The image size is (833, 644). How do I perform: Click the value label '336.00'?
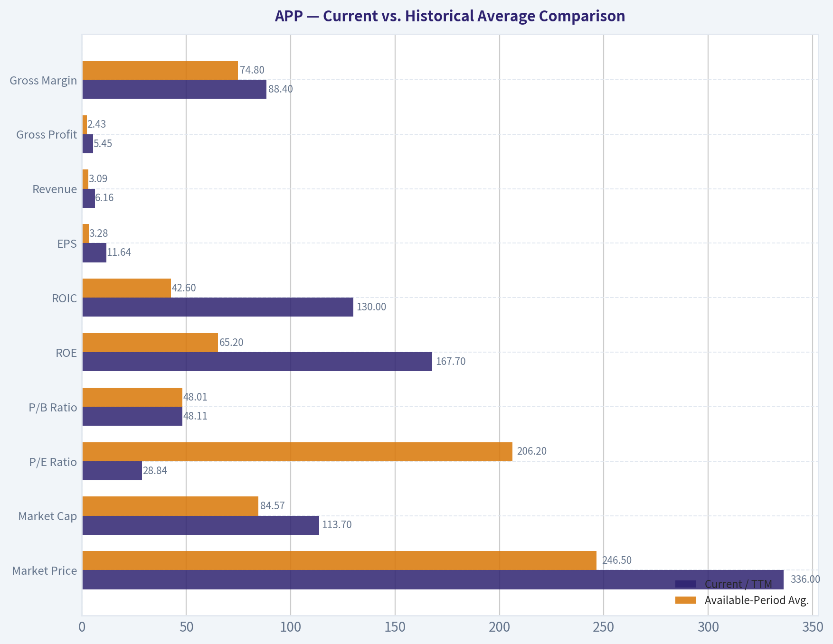[805, 579]
